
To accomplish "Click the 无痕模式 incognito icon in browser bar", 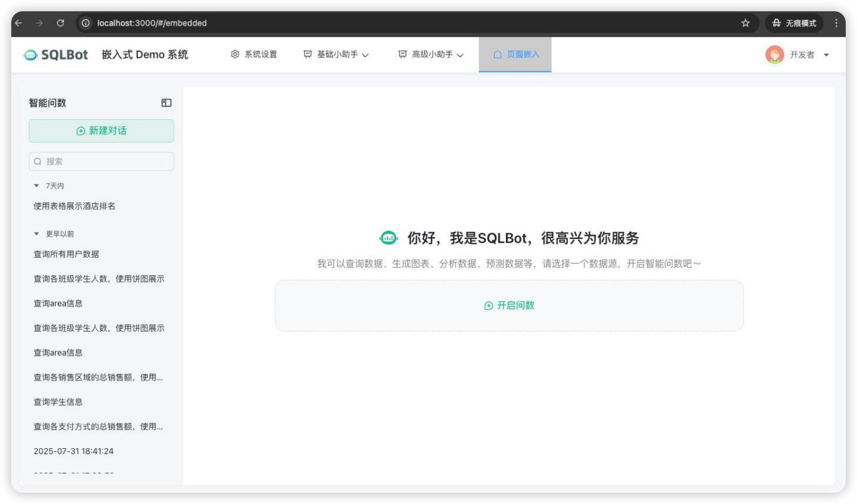I will pos(776,23).
